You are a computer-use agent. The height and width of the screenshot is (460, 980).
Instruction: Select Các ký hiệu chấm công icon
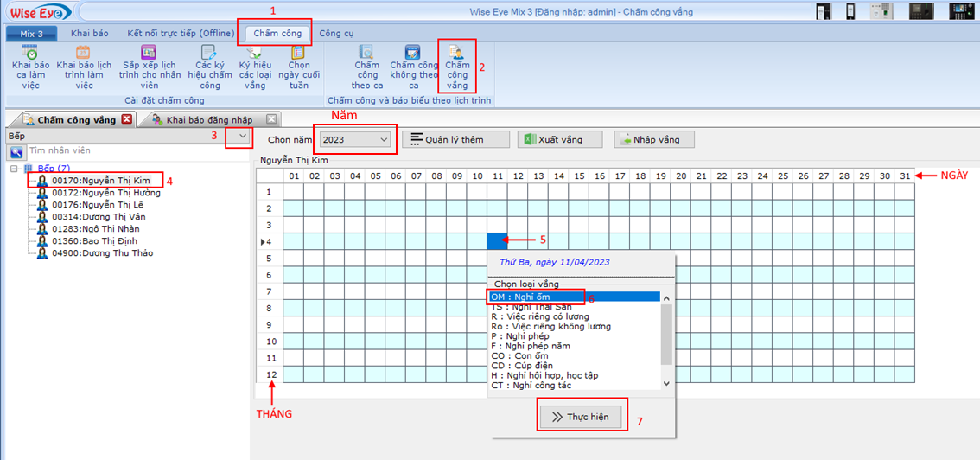tap(209, 54)
